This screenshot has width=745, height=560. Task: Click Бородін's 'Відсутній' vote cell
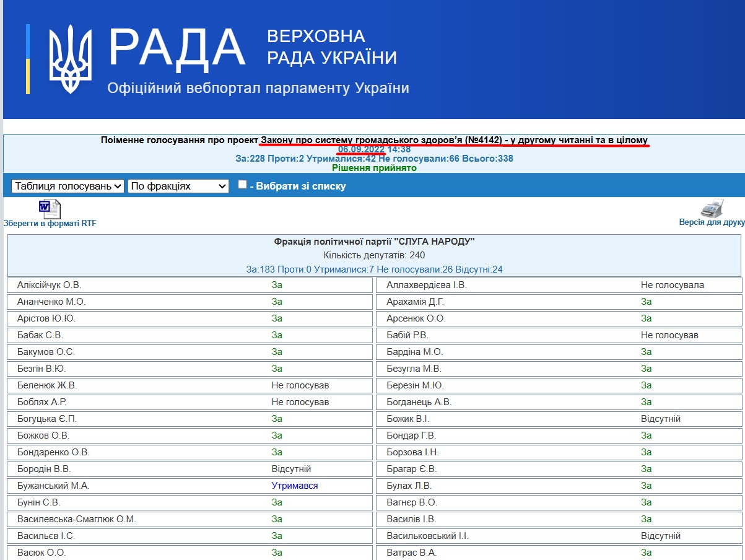point(291,469)
